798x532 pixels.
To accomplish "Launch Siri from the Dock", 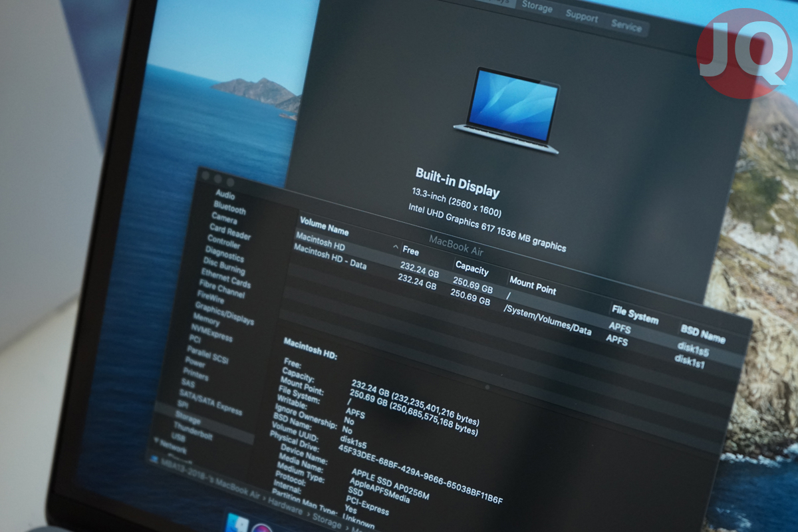I will click(261, 529).
